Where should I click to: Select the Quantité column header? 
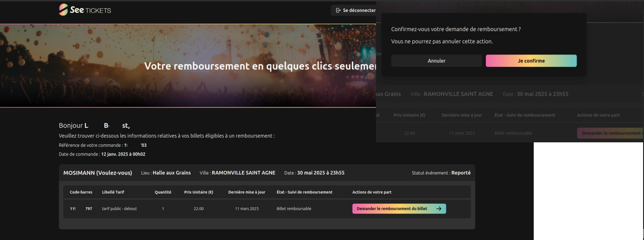163,192
